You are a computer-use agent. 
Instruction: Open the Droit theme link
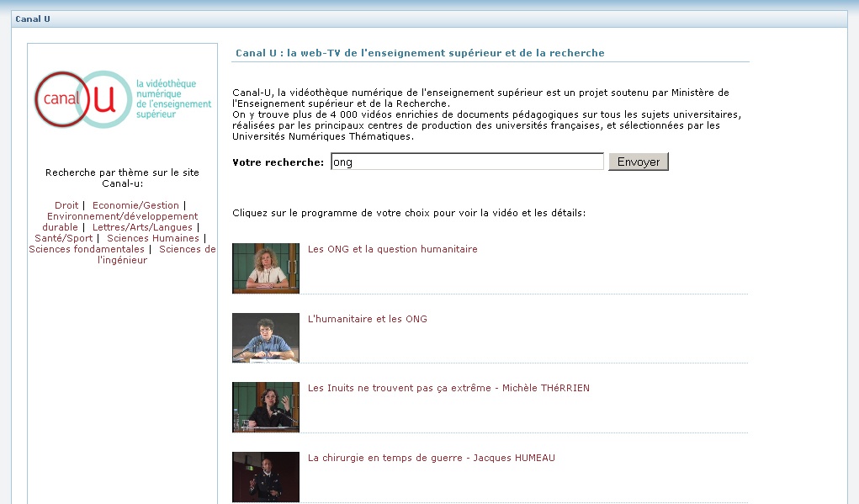pos(66,205)
